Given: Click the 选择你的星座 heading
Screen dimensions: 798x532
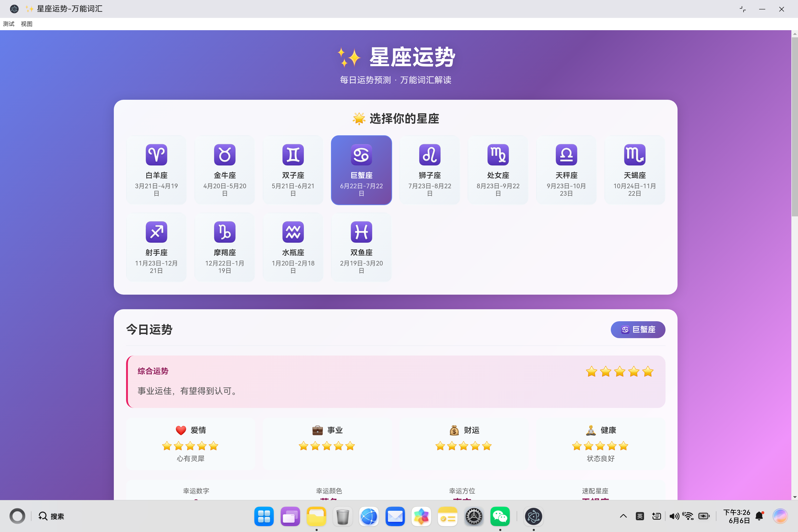Looking at the screenshot, I should tap(396, 119).
